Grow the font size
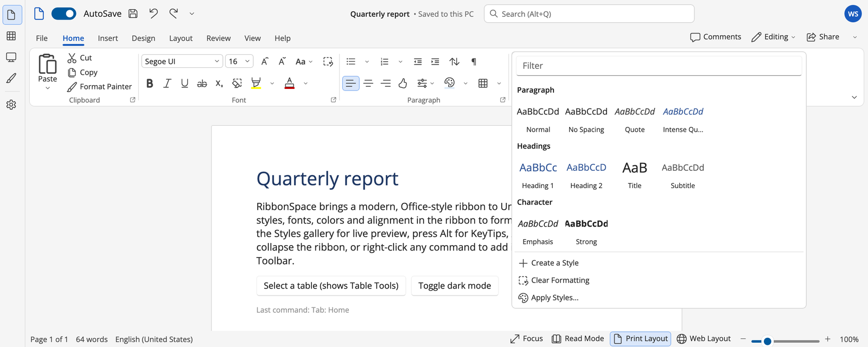This screenshot has width=868, height=347. point(265,61)
